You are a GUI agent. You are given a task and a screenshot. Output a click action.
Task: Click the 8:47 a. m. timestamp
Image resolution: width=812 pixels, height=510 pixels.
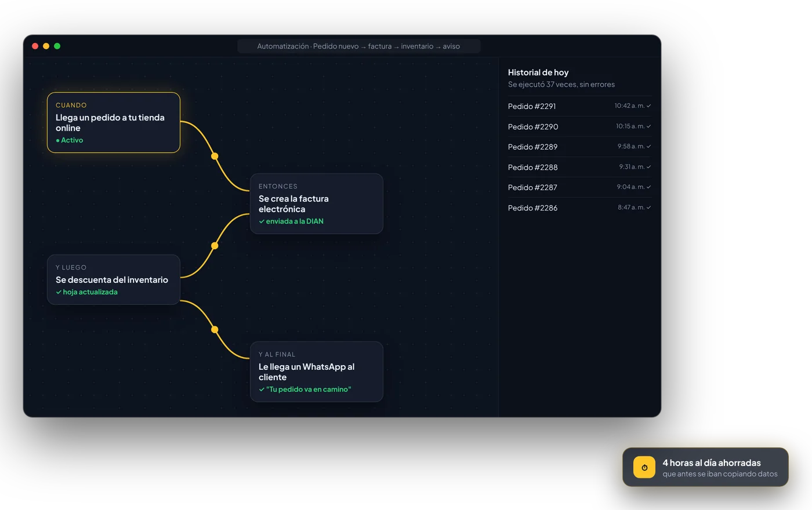coord(631,207)
